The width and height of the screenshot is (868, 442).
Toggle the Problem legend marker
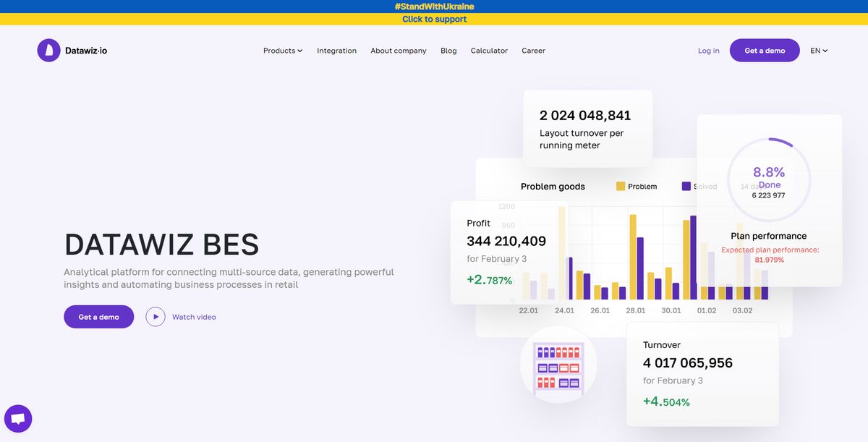tap(619, 186)
